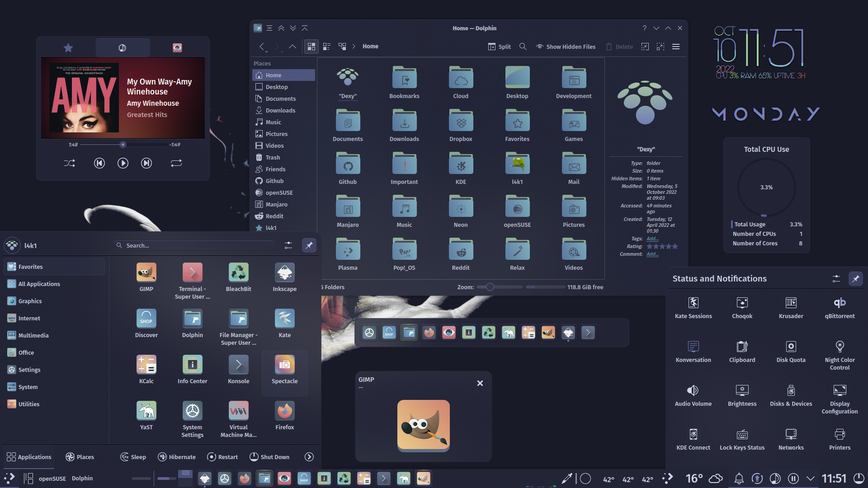This screenshot has width=868, height=488.
Task: Skip to next track in music player
Action: click(146, 163)
